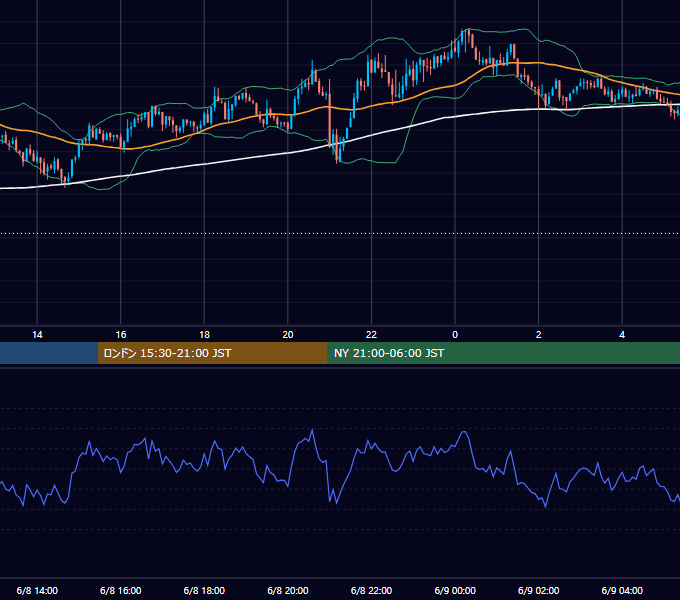The image size is (680, 600).
Task: Click the 16 hour label on price chart axis
Action: [x=121, y=335]
